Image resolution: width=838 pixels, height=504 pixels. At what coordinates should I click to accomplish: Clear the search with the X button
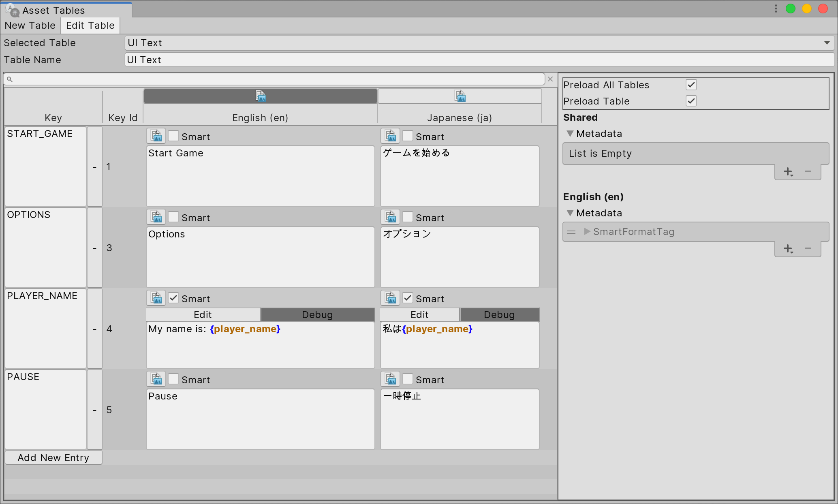550,79
